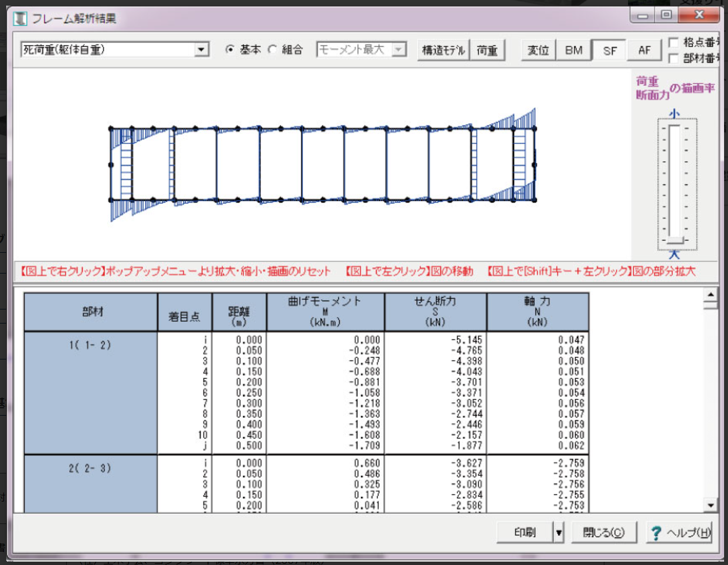This screenshot has height=565, width=728.
Task: Click the 部材 column header in table
Action: [91, 312]
